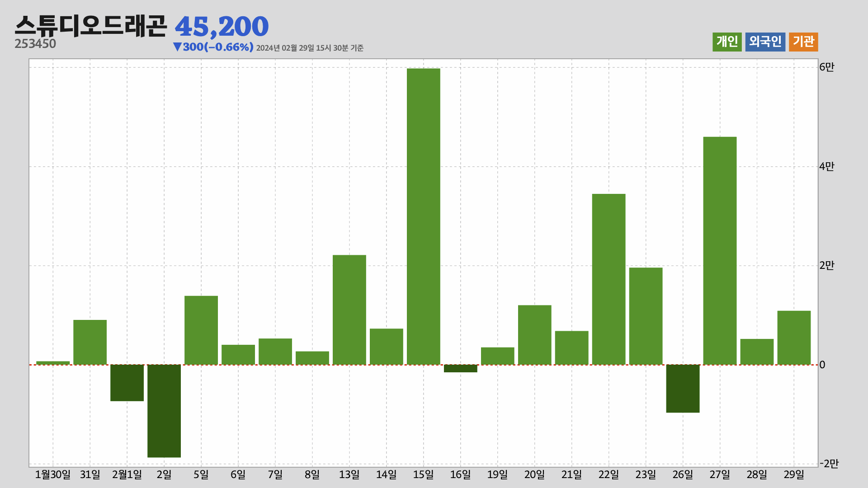
Task: Click the negative bar for 2일
Action: (x=164, y=411)
